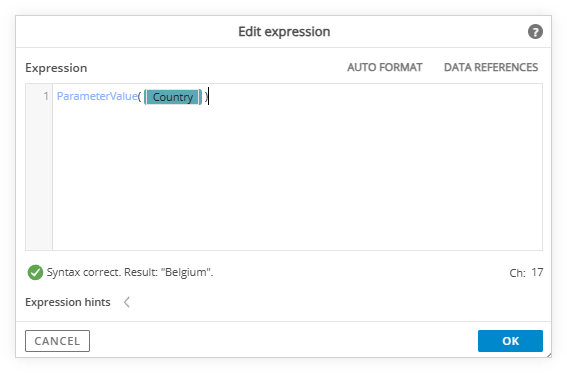The height and width of the screenshot is (373, 567).
Task: Expand the Expression hints chevron
Action: 127,302
